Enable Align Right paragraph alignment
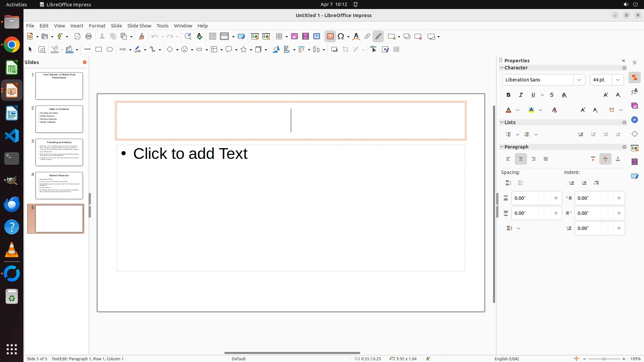The image size is (644, 362). click(x=533, y=159)
